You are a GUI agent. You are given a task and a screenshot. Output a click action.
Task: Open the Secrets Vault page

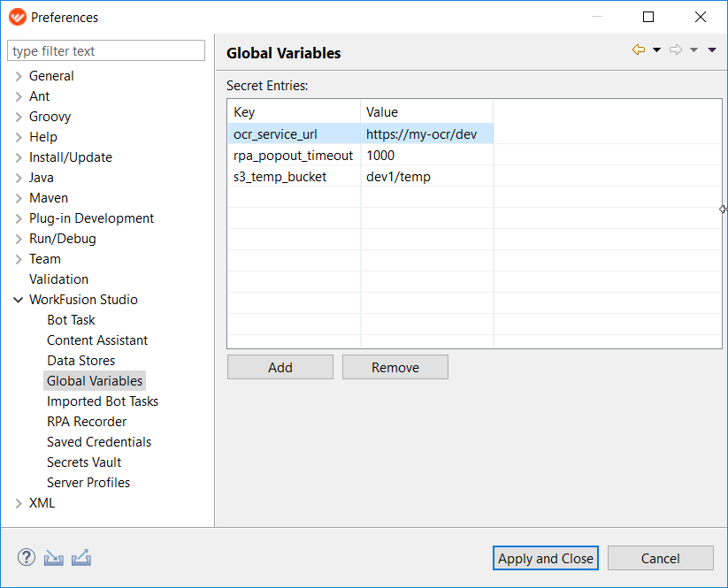pyautogui.click(x=83, y=462)
